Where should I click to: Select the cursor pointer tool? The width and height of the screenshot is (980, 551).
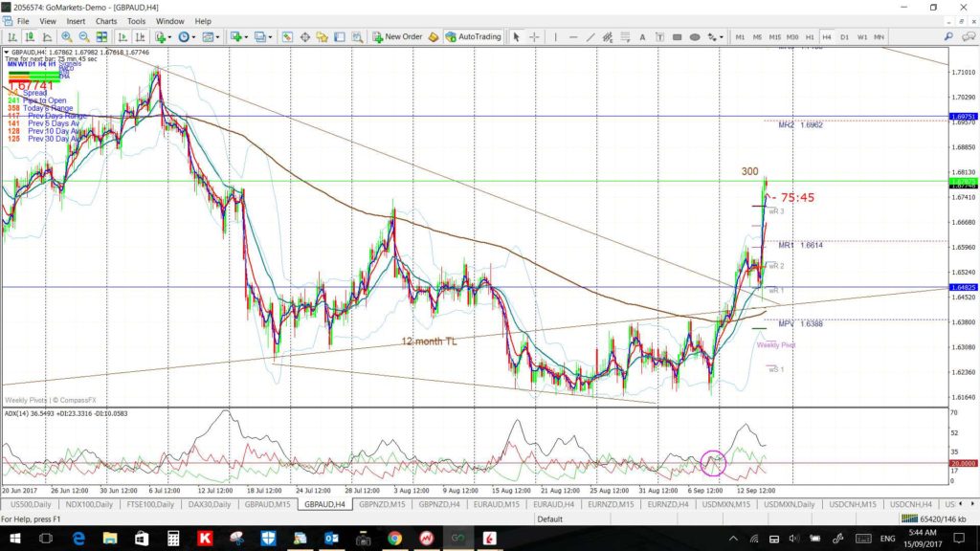(x=516, y=37)
